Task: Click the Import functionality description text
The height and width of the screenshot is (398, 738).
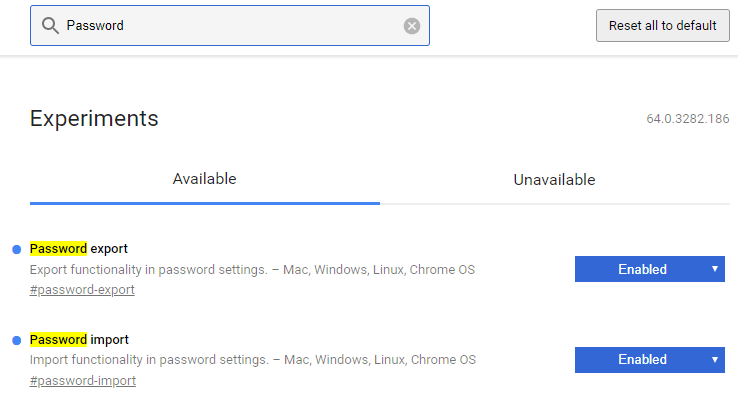Action: (253, 360)
